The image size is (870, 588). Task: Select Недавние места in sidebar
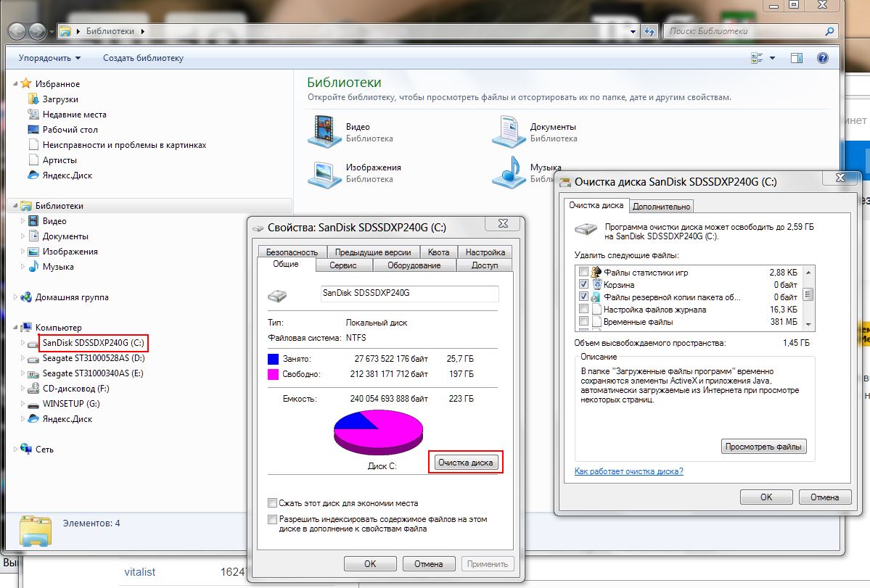(x=74, y=114)
